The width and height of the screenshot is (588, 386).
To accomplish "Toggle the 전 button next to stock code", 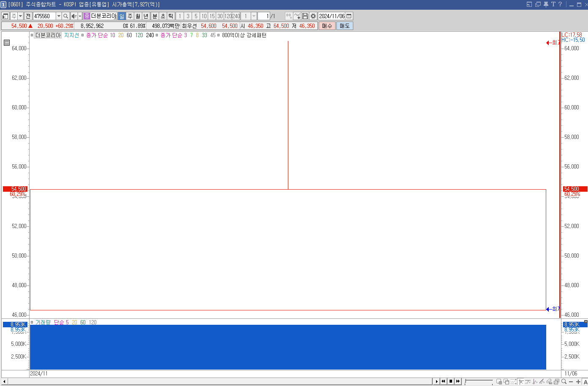I will point(28,16).
